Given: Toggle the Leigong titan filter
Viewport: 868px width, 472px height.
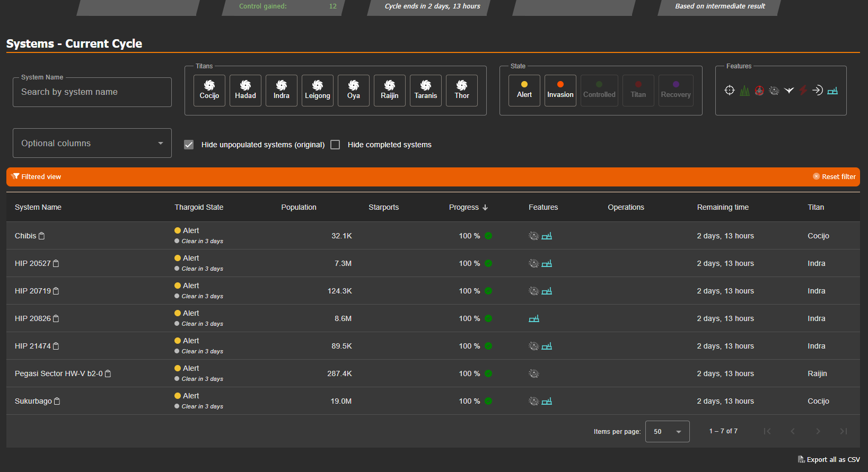Looking at the screenshot, I should click(x=318, y=91).
